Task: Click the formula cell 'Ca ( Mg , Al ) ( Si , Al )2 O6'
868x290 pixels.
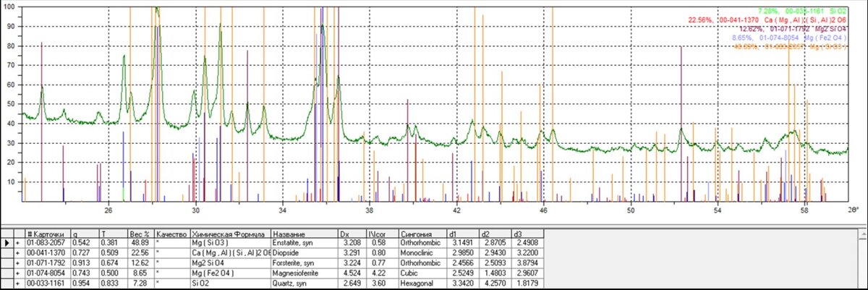Action: point(231,255)
